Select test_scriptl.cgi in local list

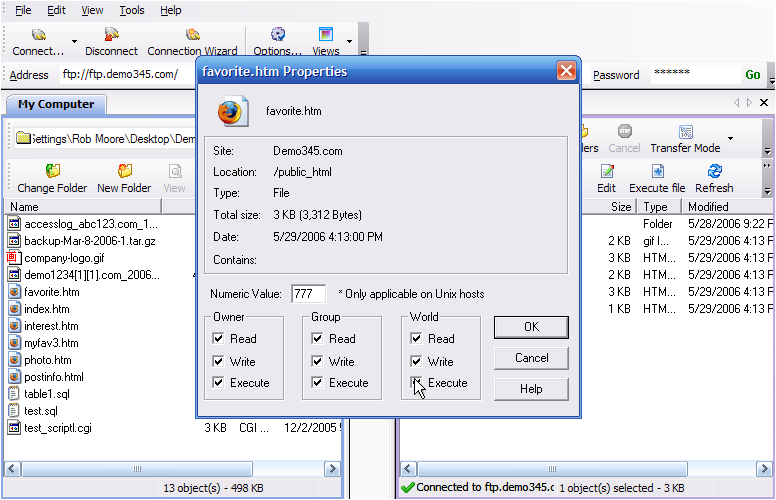58,428
